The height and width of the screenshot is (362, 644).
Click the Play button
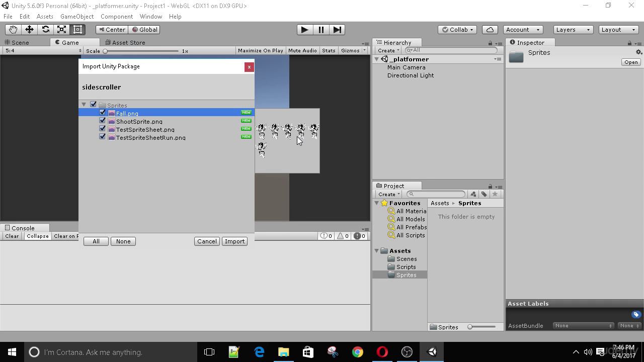point(304,30)
